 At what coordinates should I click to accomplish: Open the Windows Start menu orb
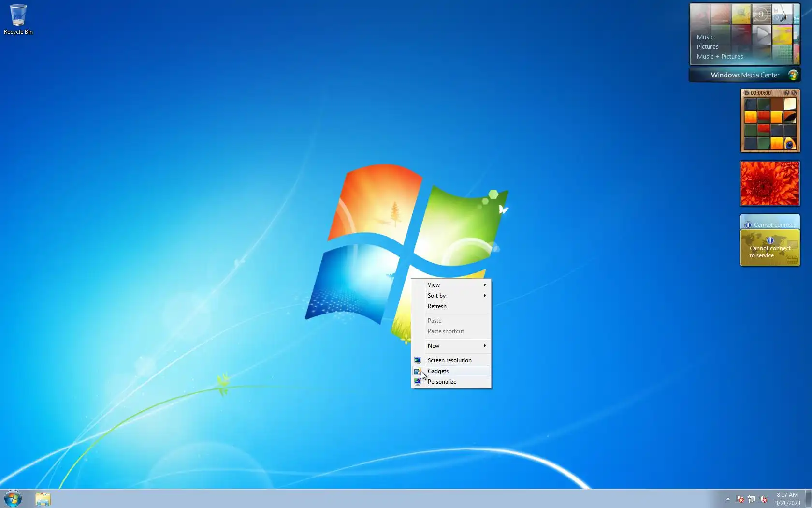[13, 499]
